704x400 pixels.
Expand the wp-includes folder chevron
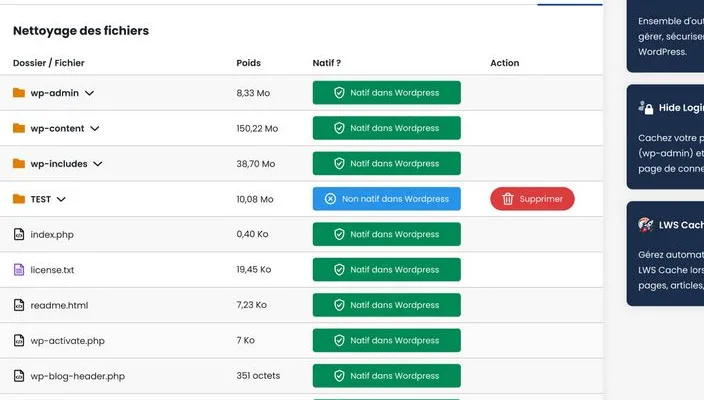[x=98, y=164]
